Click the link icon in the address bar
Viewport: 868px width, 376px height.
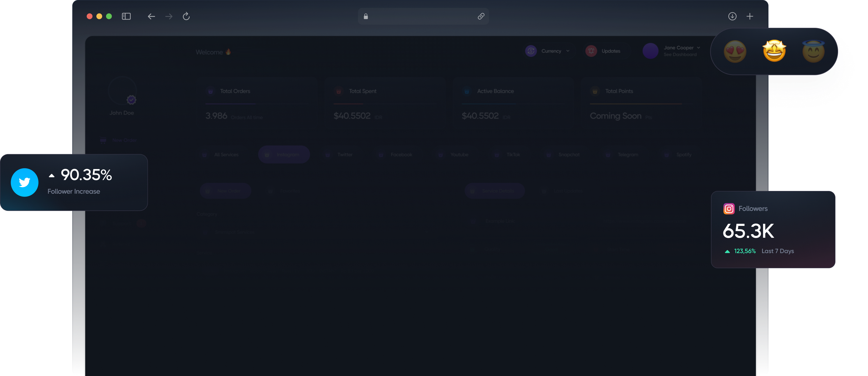pos(481,16)
